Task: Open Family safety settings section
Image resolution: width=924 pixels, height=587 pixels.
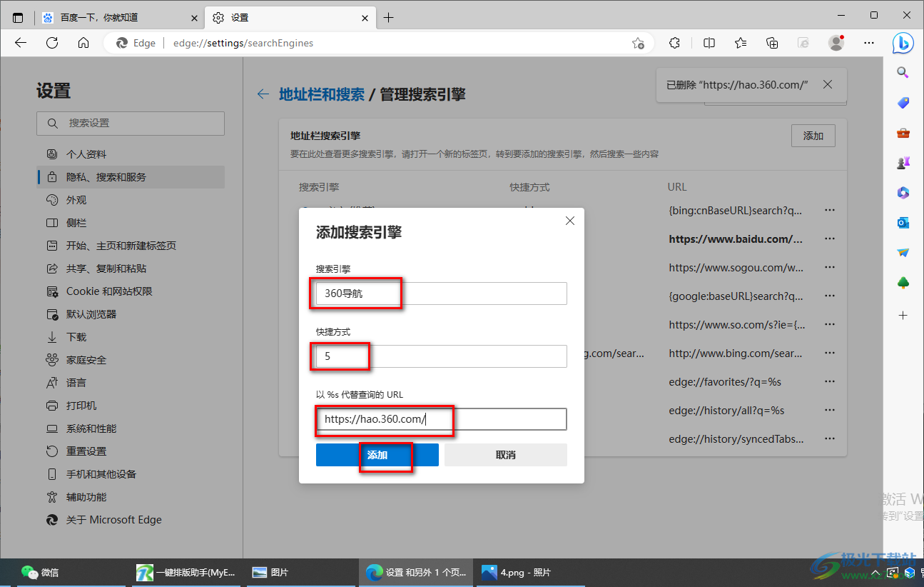Action: pos(131,360)
